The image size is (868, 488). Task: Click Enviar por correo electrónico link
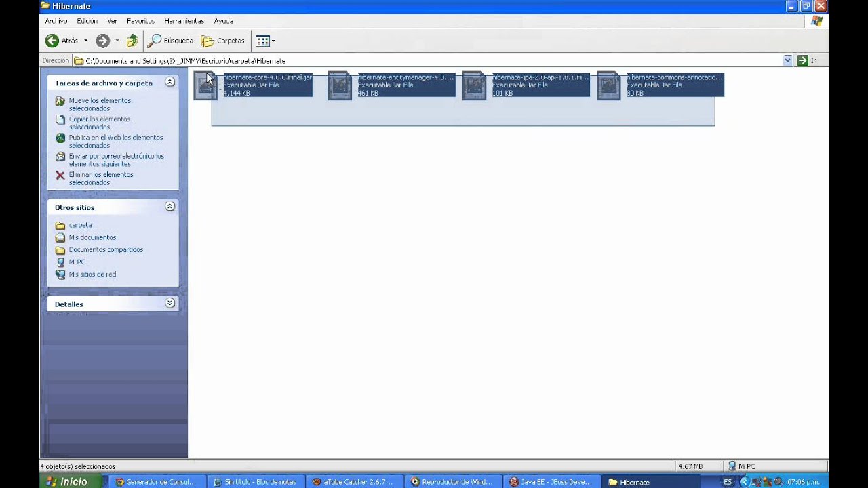click(117, 160)
